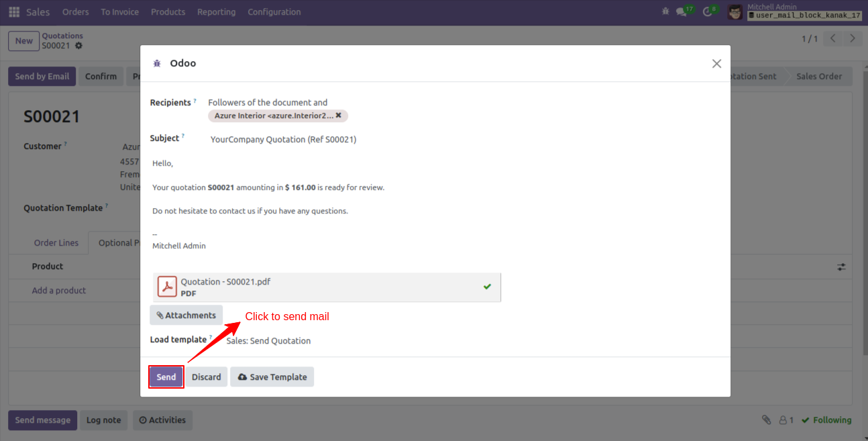868x441 pixels.
Task: Click the debug bug icon in navbar
Action: [x=665, y=11]
